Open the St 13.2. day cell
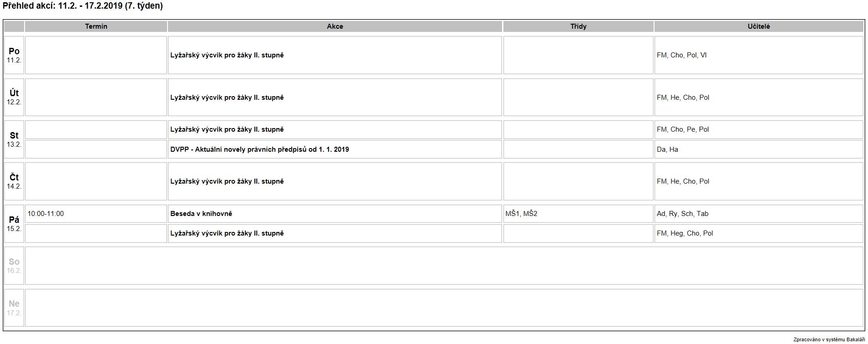Viewport: 868px width, 344px height. [x=14, y=139]
